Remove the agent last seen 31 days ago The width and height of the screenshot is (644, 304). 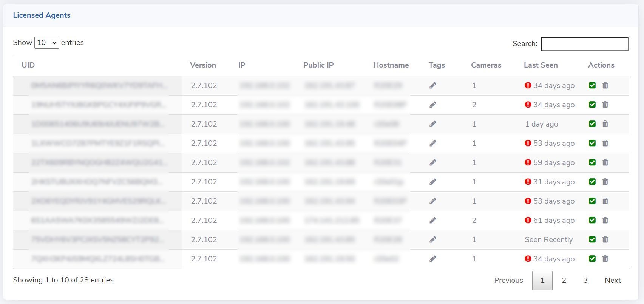605,182
